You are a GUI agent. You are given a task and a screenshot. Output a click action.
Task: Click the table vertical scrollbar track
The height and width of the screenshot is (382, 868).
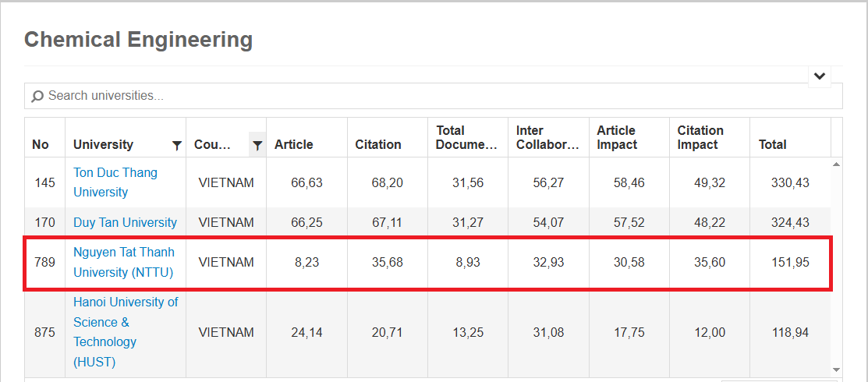837,267
